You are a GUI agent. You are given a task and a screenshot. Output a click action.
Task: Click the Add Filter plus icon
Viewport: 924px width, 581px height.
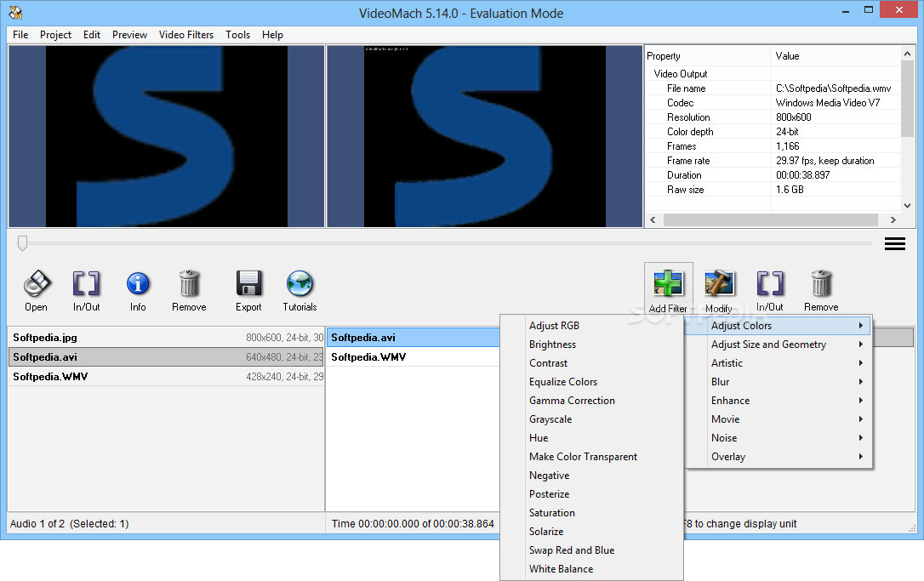[668, 284]
